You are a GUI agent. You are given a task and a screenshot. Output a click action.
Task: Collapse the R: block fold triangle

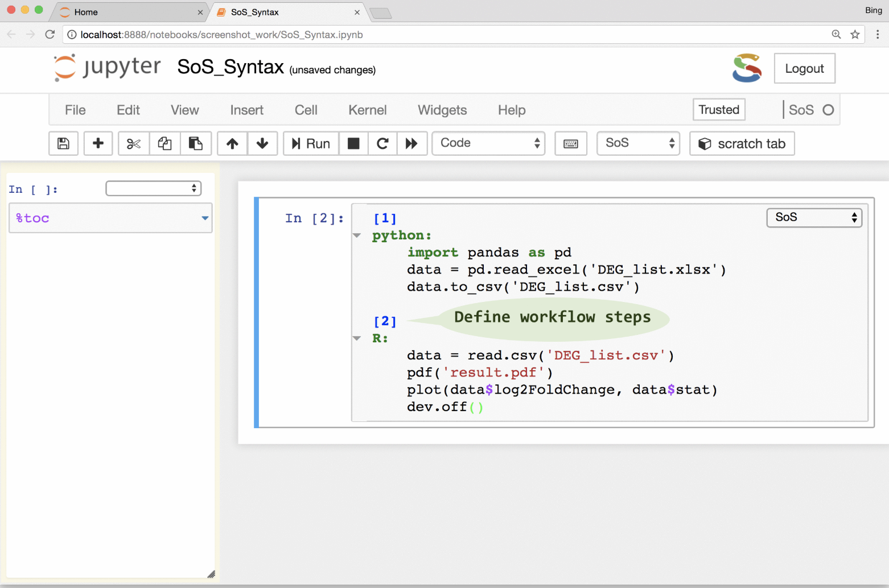coord(357,338)
